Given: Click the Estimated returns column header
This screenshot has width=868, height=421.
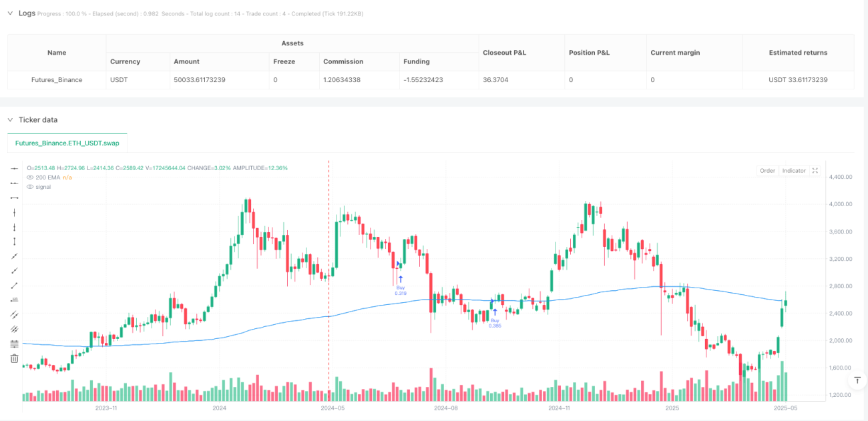Looking at the screenshot, I should tap(798, 52).
